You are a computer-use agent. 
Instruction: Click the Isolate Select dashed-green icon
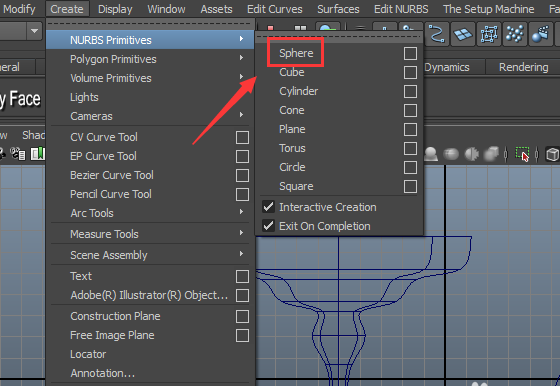522,154
